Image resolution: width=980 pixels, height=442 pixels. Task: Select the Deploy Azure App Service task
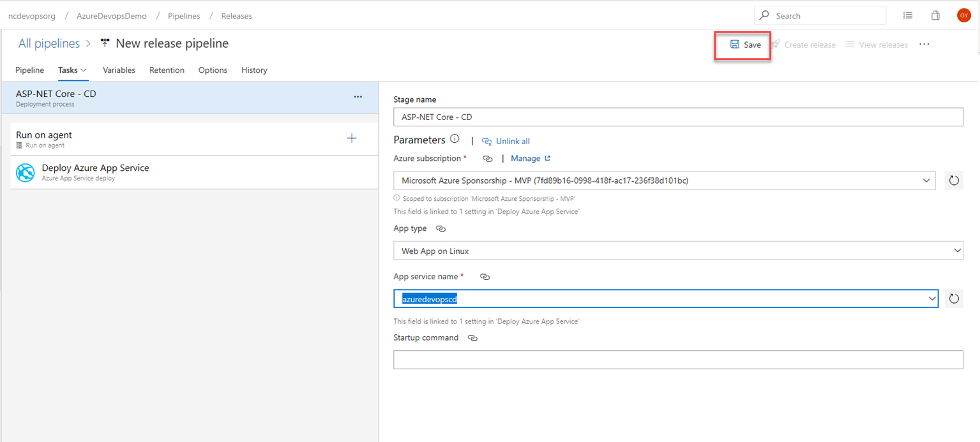point(194,172)
